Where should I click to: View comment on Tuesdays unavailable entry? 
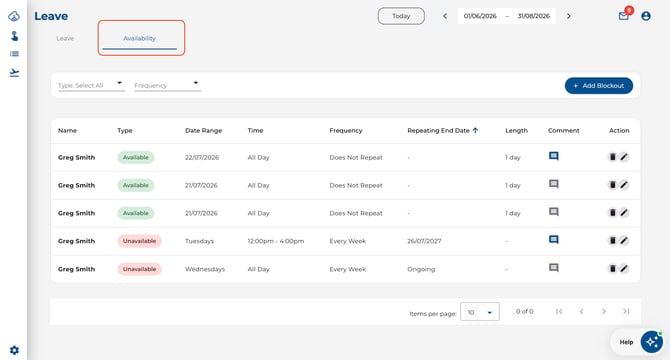[553, 240]
